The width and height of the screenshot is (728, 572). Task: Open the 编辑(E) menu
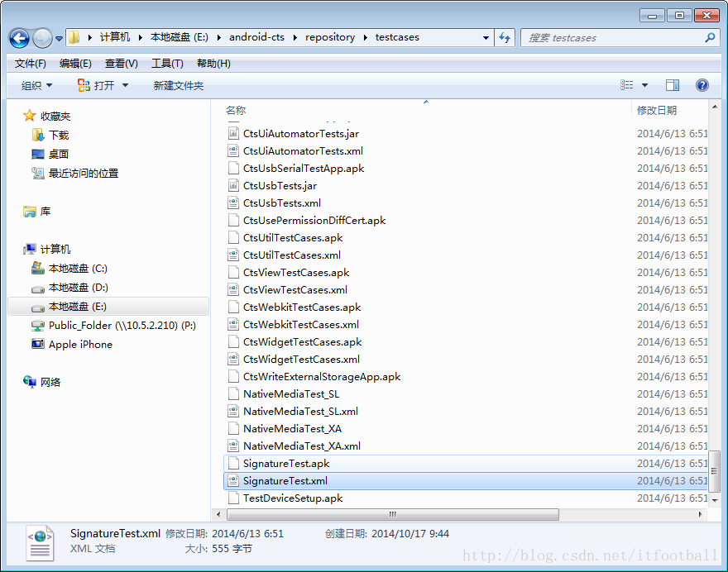click(75, 64)
